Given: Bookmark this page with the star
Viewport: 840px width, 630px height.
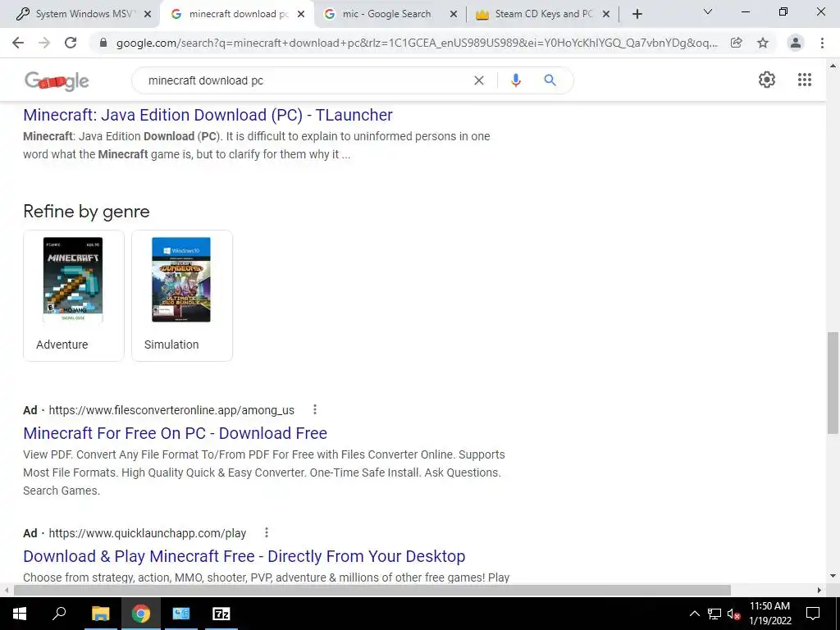Looking at the screenshot, I should [763, 43].
